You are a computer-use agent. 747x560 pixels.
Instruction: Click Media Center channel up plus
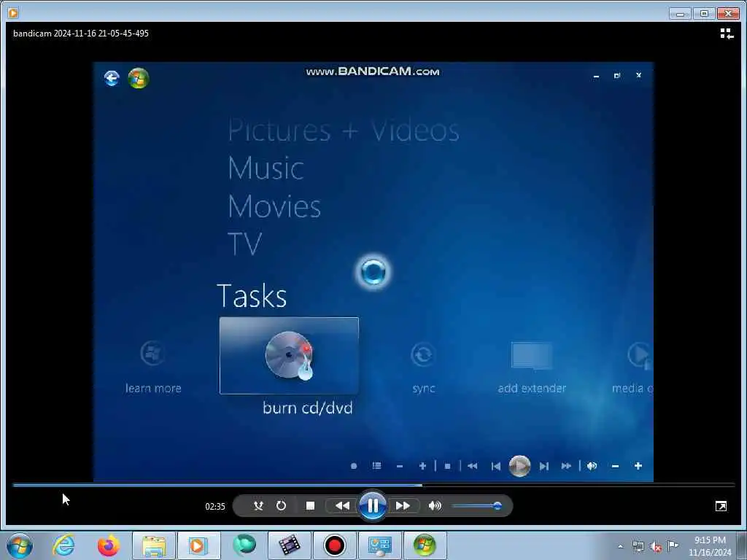(422, 466)
